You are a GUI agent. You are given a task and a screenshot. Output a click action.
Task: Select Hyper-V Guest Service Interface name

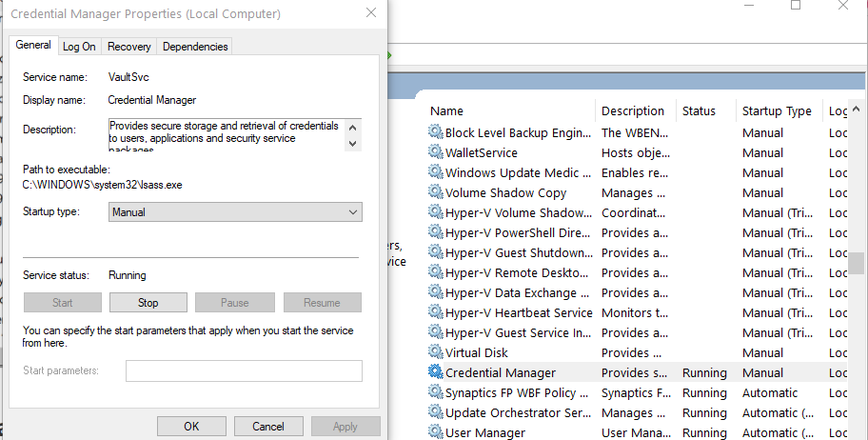(x=518, y=332)
